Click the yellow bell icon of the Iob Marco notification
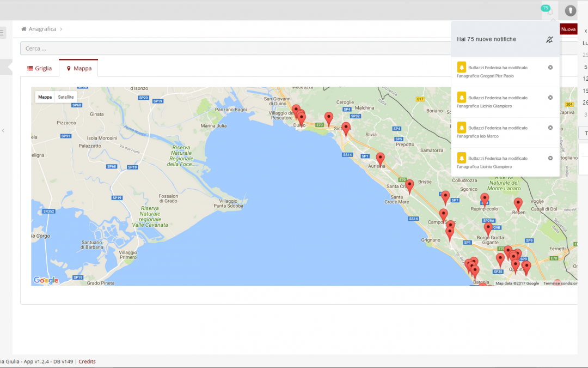588x368 pixels. pos(462,127)
